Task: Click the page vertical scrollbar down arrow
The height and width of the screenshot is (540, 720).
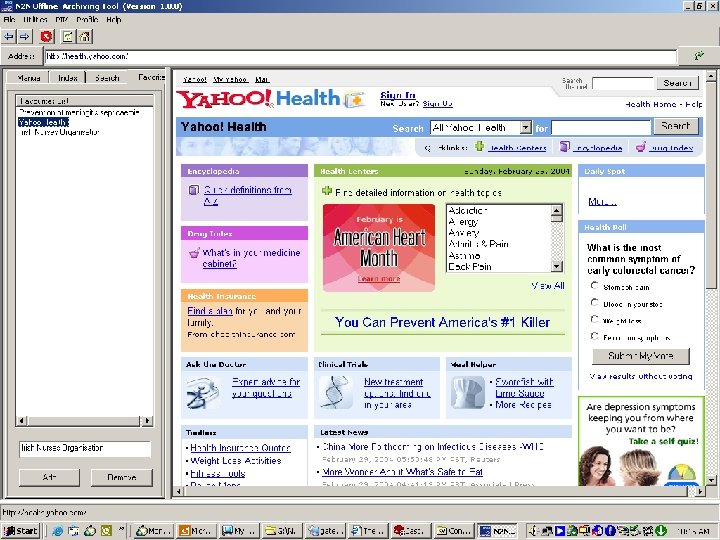Action: [x=711, y=480]
